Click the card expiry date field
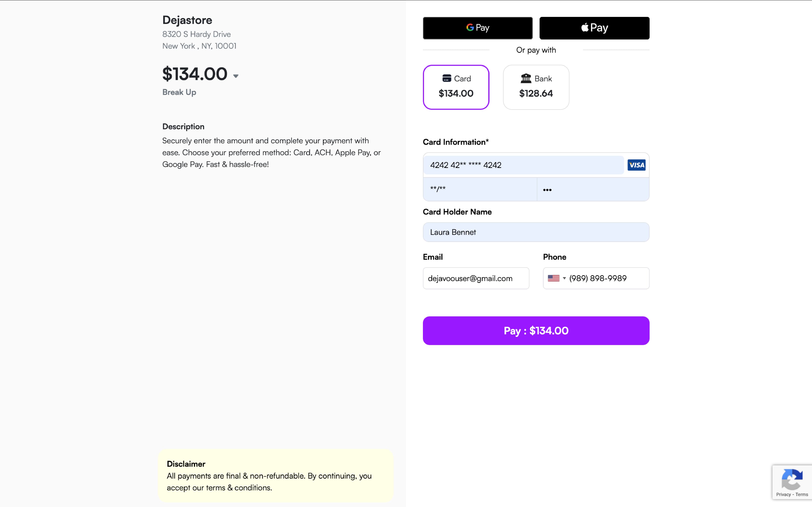The width and height of the screenshot is (812, 507). (480, 189)
